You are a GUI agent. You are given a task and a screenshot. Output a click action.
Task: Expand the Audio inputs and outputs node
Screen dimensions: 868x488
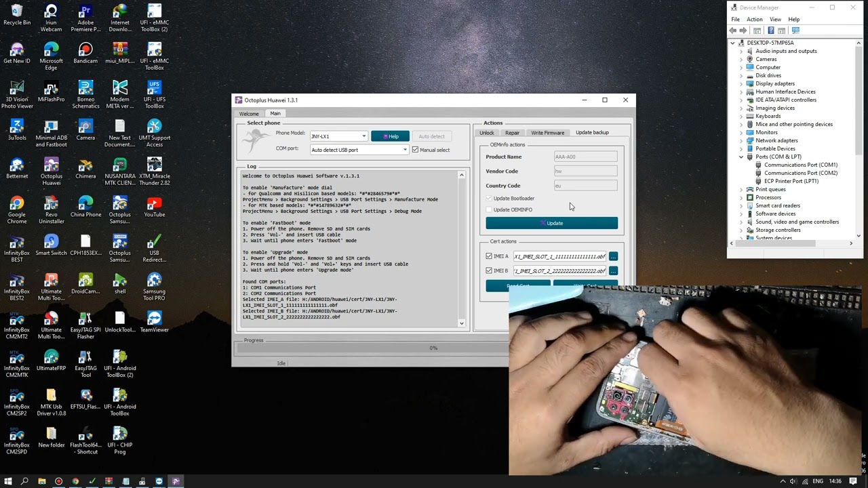pos(741,51)
